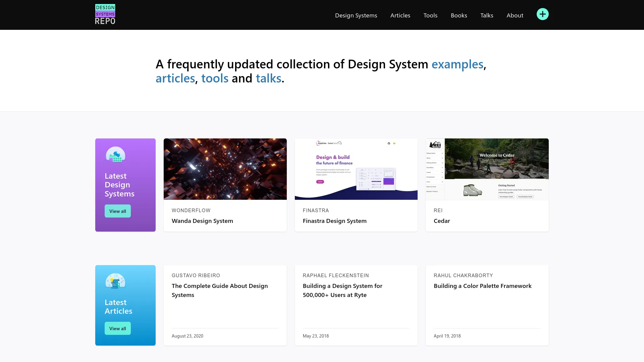Click the May 23, 2018 date

coord(316,336)
